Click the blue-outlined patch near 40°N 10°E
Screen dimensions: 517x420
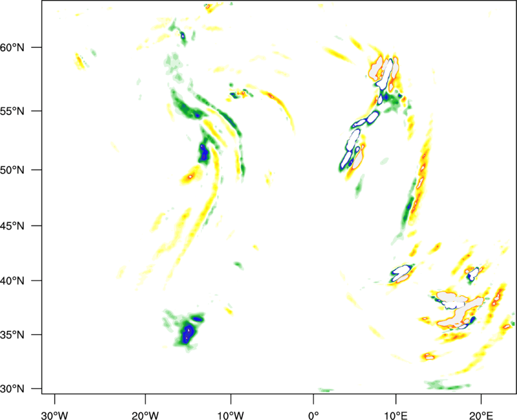coord(401,273)
